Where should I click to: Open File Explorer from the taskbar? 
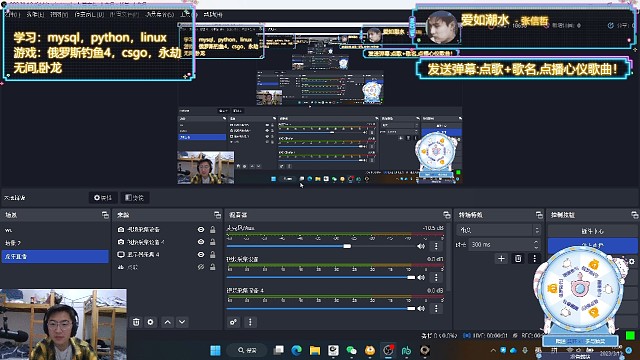(x=315, y=350)
